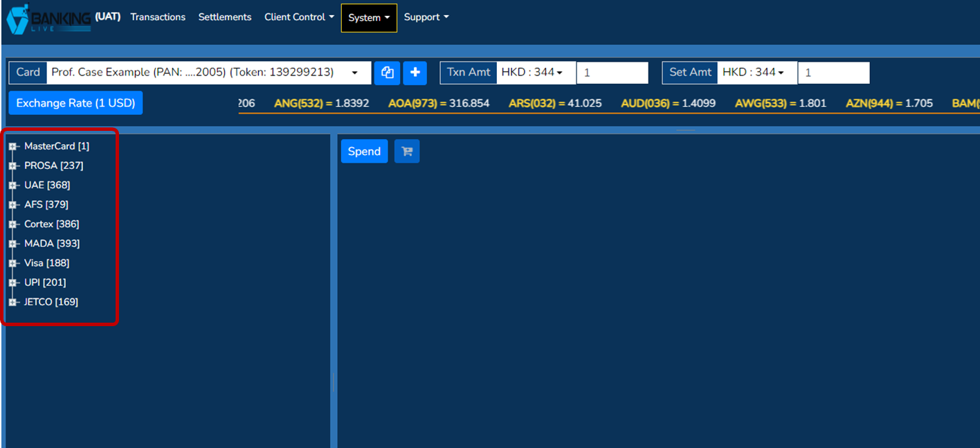This screenshot has height=448, width=980.
Task: Expand the PROSA [237] node
Action: (12, 165)
